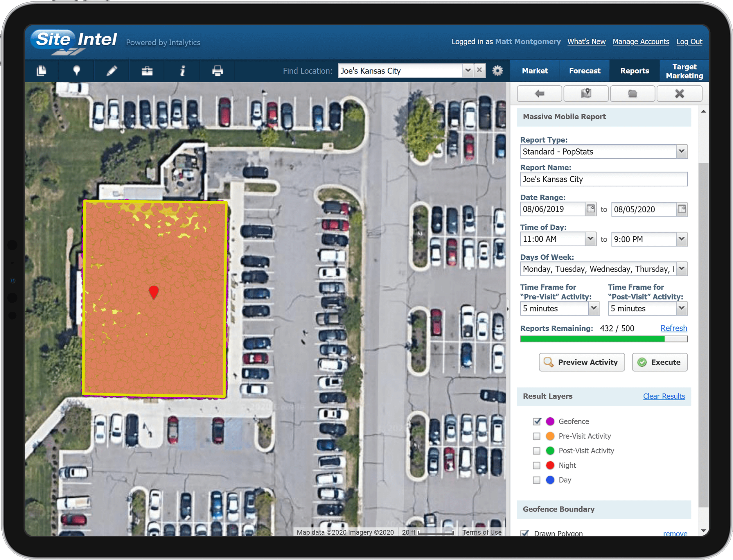Toggle the Geofence layer checkbox
Viewport: 733px width, 560px height.
pyautogui.click(x=537, y=421)
